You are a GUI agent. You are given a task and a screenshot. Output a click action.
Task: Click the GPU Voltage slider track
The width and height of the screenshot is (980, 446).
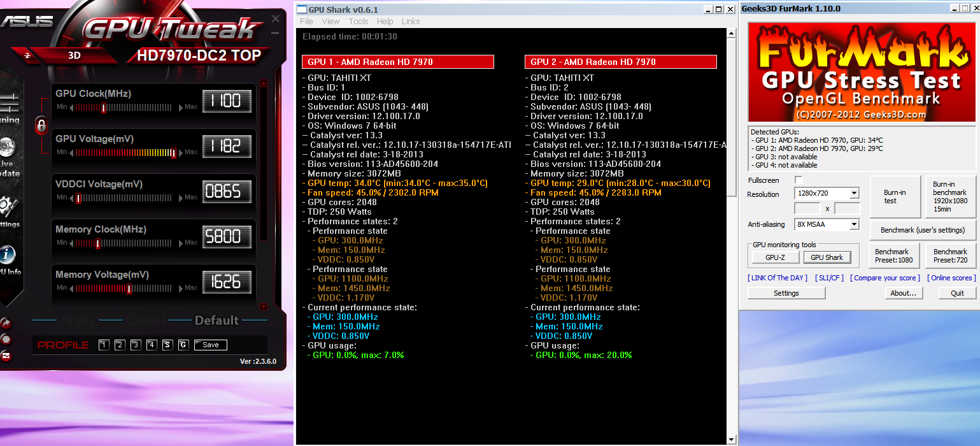[x=126, y=153]
